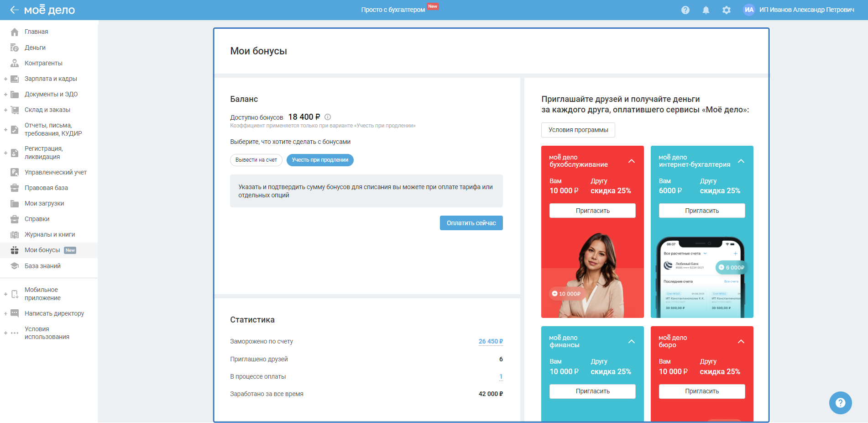
Task: Click the База знаний graduation cap icon
Action: pos(15,266)
